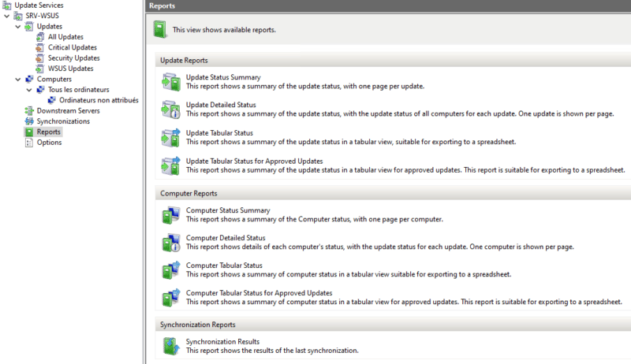Image resolution: width=631 pixels, height=364 pixels.
Task: Click the Updates node icon
Action: [x=29, y=27]
